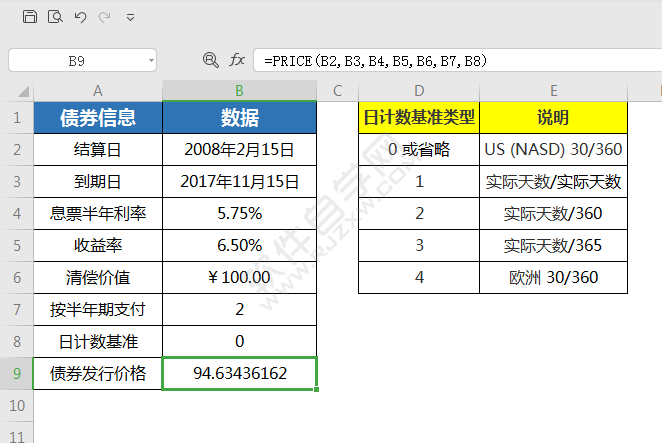Viewport: 662px width, 443px height.
Task: Select row 8 header
Action: pos(17,341)
